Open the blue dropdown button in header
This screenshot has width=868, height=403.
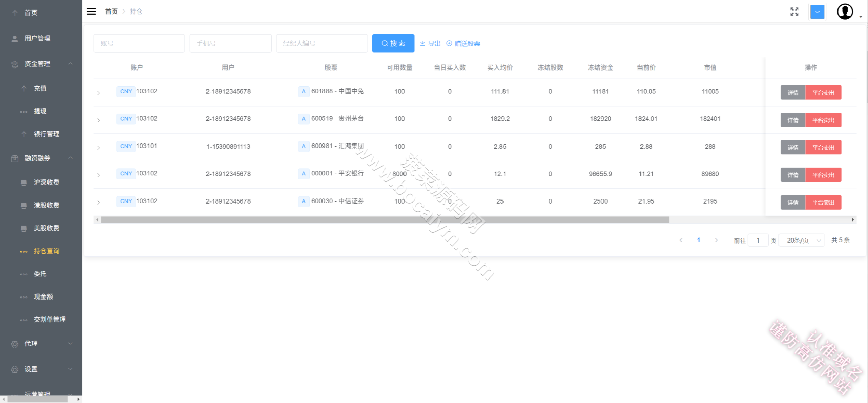[817, 12]
